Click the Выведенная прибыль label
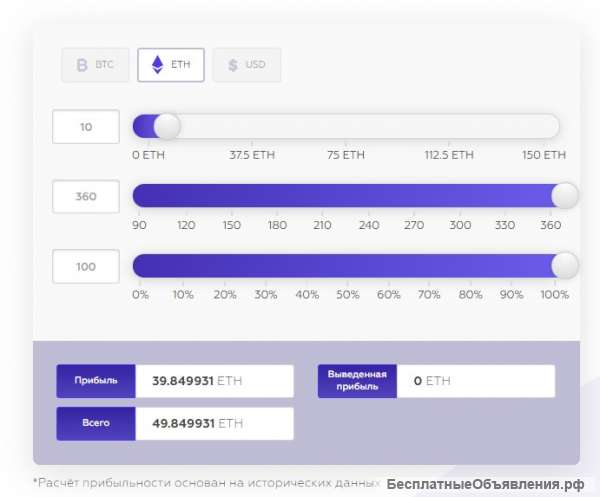Screen dimensions: 600x497 click(357, 381)
